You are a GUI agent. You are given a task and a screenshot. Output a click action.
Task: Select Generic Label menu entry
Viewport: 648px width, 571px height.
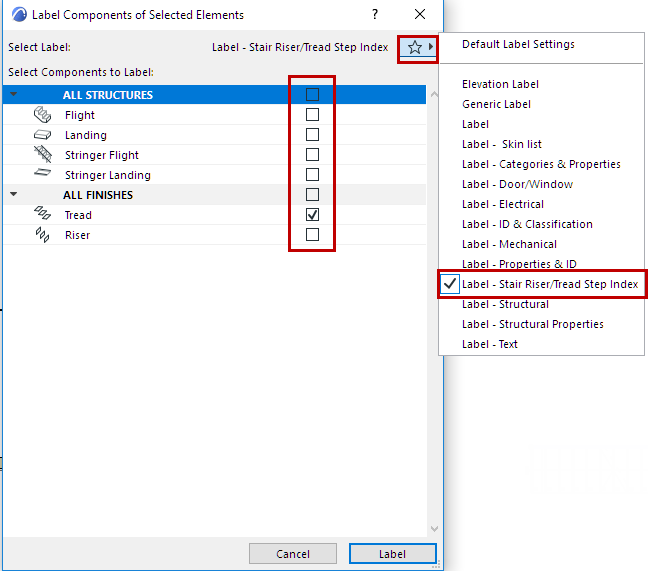click(x=496, y=104)
